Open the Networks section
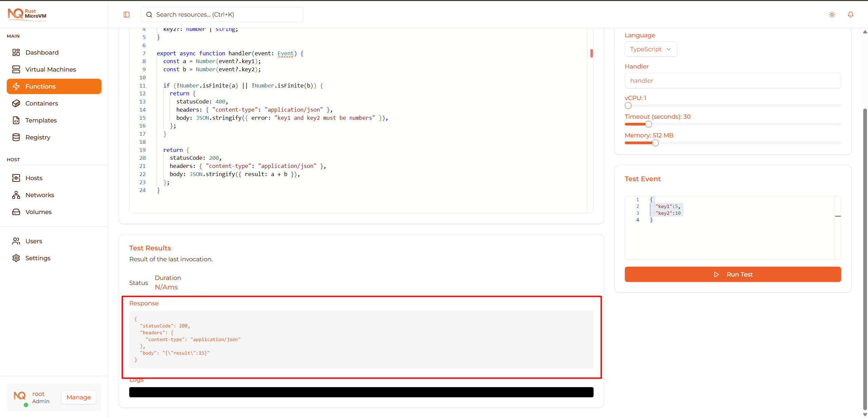868x418 pixels. pos(40,195)
